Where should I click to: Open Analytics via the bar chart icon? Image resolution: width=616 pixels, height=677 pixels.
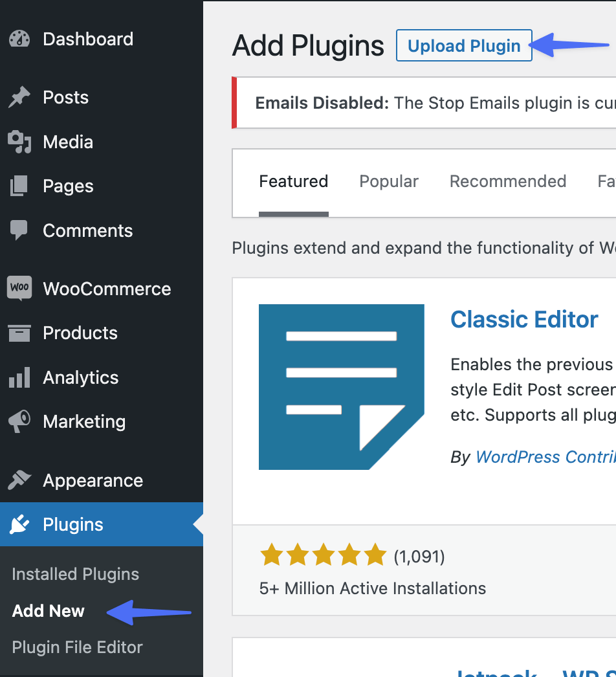click(x=19, y=377)
